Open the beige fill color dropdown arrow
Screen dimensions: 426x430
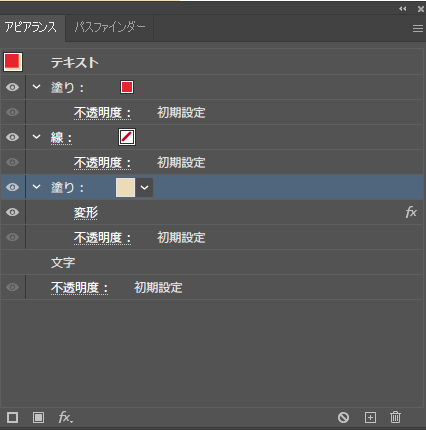144,187
